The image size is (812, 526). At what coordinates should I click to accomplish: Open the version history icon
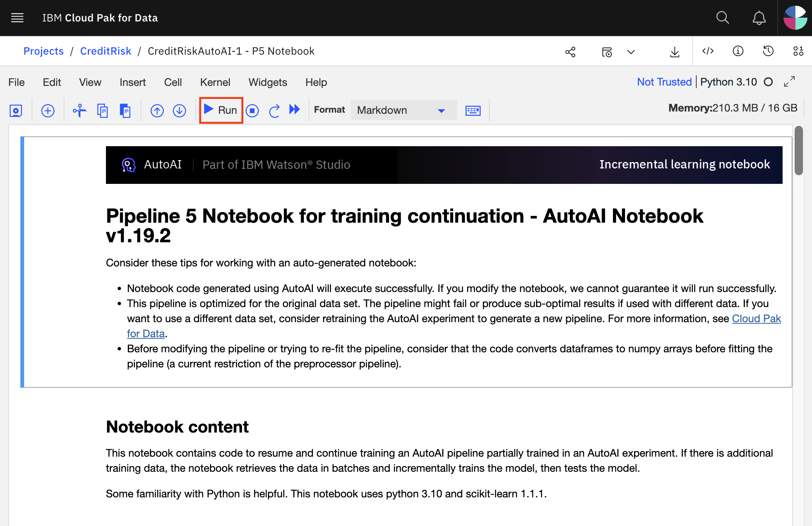(x=768, y=51)
